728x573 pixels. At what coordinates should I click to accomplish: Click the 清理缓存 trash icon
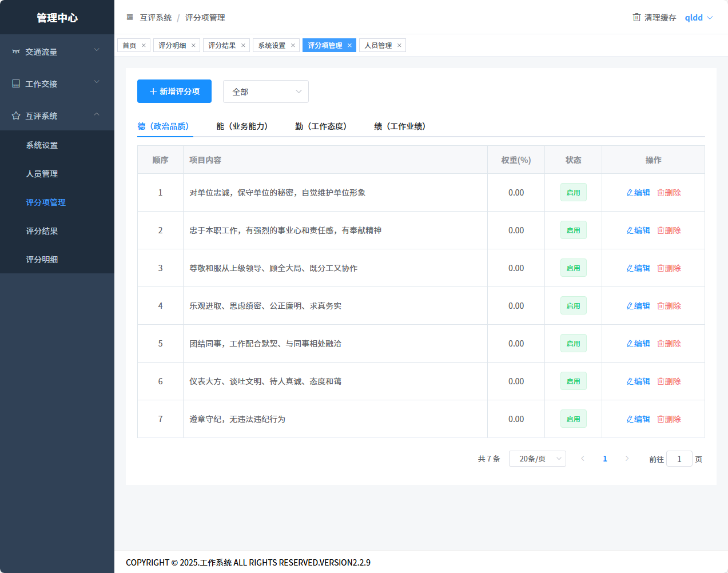point(636,17)
